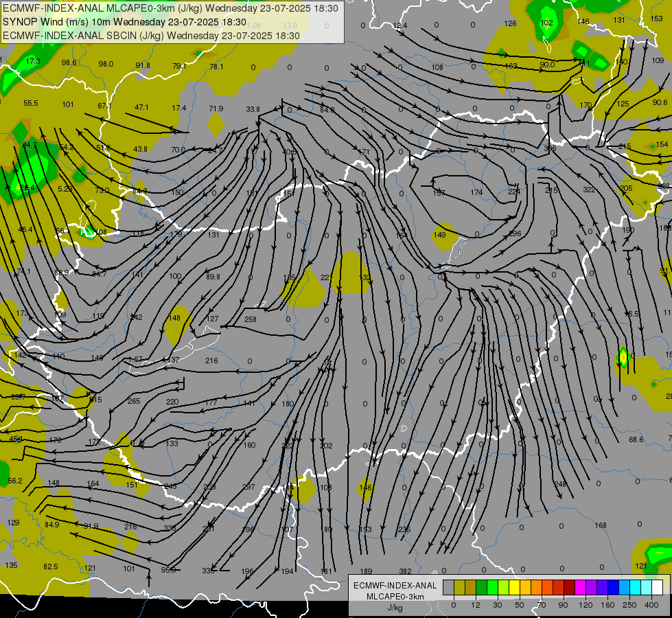Click the map value 224
The height and width of the screenshot is (618, 672).
tap(514, 192)
